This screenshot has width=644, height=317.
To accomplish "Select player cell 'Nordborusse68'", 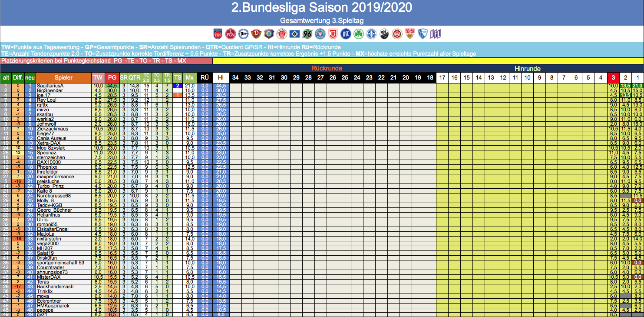I will (x=63, y=196).
